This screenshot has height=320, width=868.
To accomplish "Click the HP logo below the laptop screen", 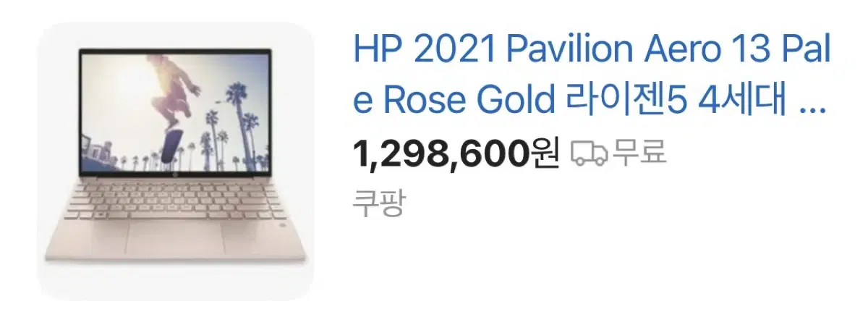I will coord(176,177).
